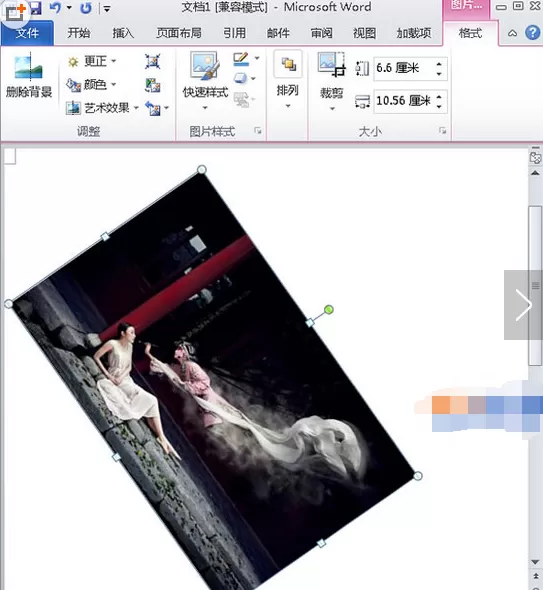Switch to the 邮件 ribbon tab
This screenshot has height=590, width=543.
[278, 33]
